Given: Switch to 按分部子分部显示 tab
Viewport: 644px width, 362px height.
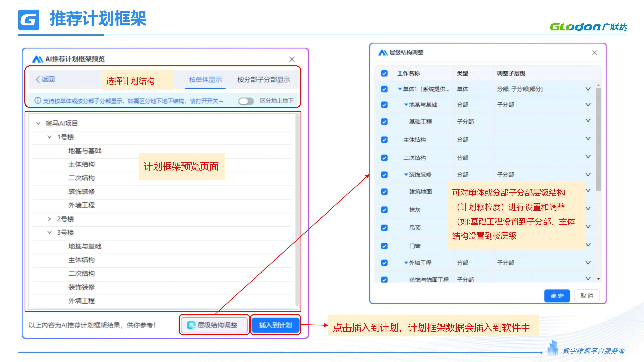Looking at the screenshot, I should [x=263, y=80].
